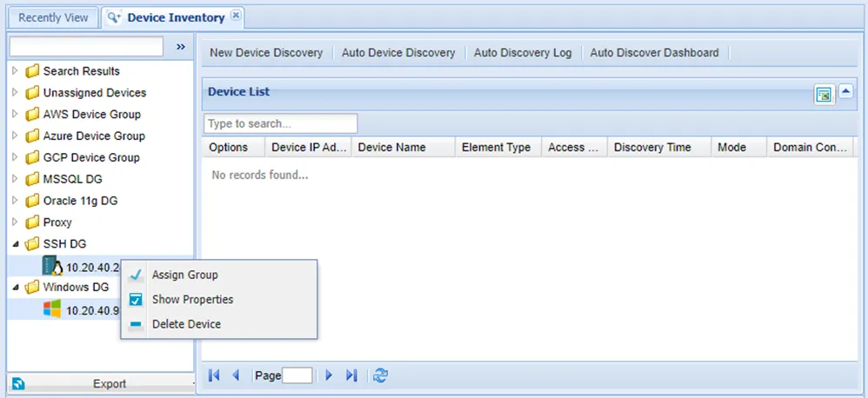Click the Page number input box

click(x=297, y=375)
